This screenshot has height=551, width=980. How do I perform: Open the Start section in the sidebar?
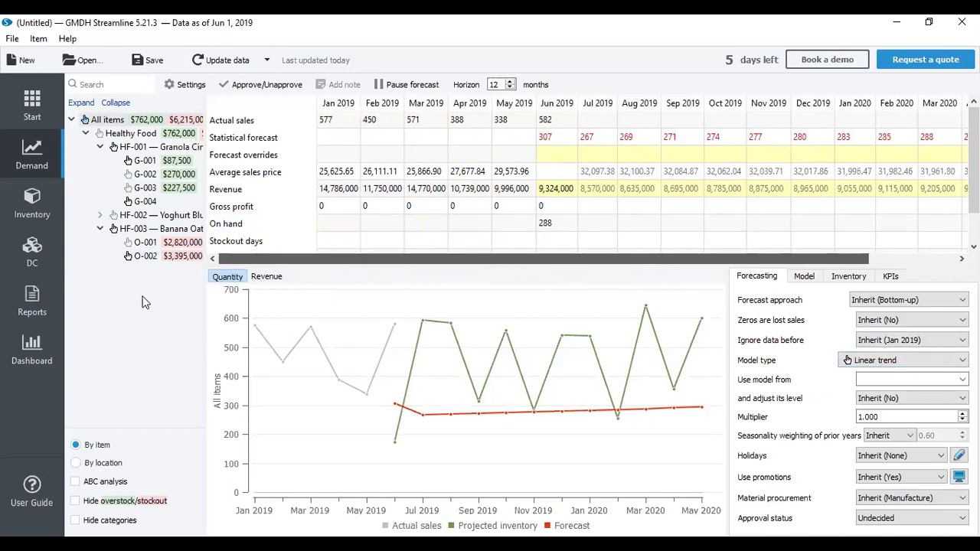[x=32, y=106]
